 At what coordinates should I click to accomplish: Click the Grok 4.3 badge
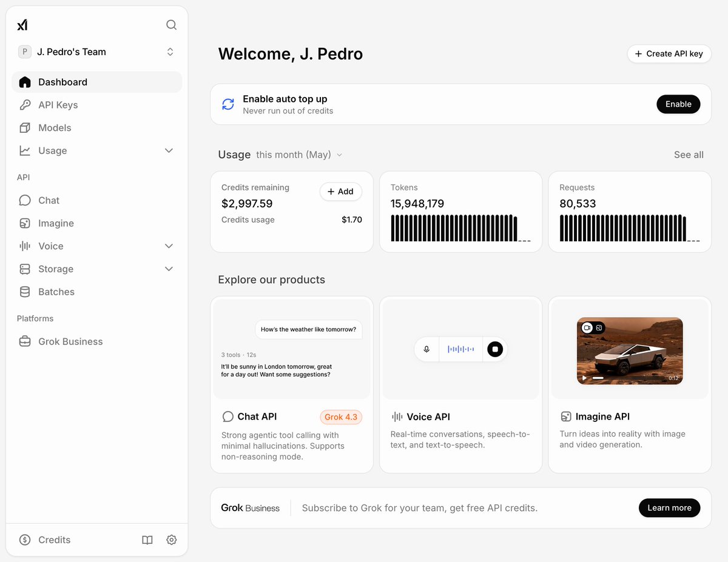pos(341,417)
